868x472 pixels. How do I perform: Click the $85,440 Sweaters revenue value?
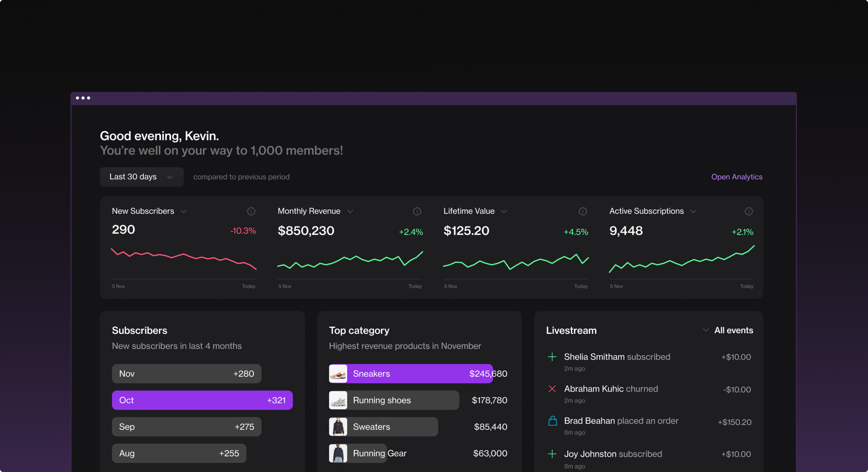491,427
